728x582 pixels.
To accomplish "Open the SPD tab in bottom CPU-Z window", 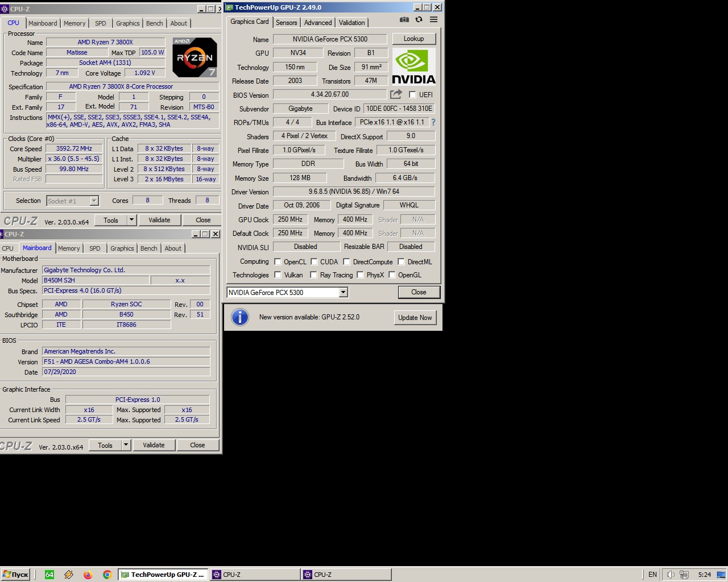I will [x=95, y=248].
